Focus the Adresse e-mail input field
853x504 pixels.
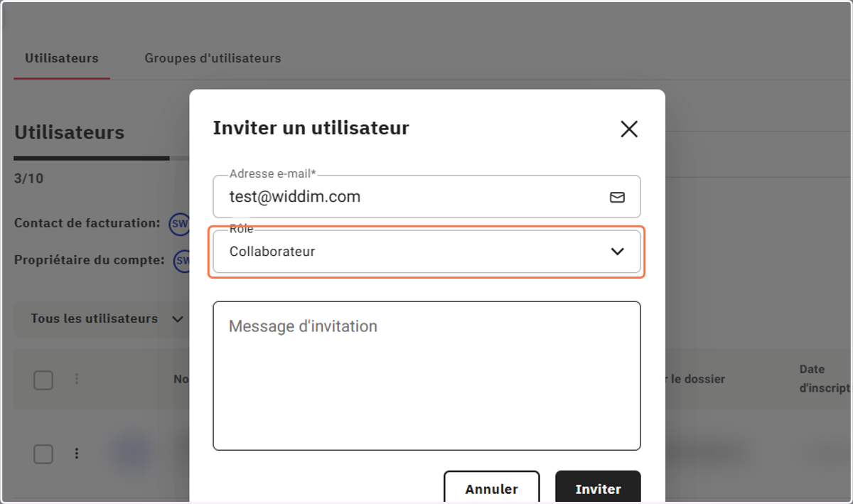[426, 197]
